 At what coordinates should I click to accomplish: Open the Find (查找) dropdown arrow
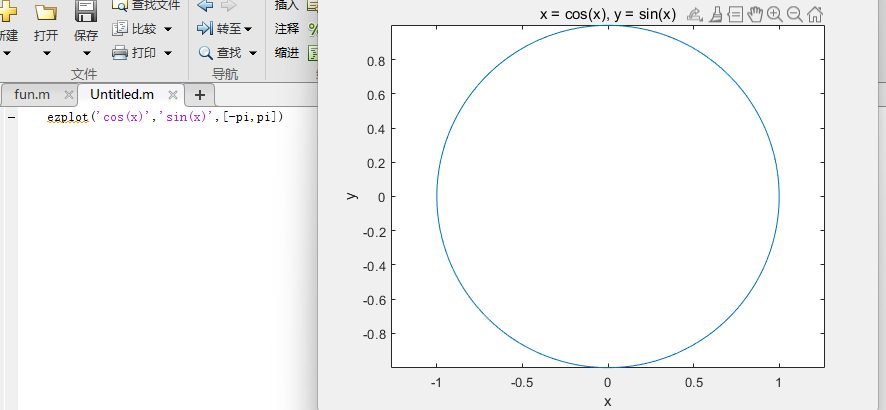(x=253, y=53)
